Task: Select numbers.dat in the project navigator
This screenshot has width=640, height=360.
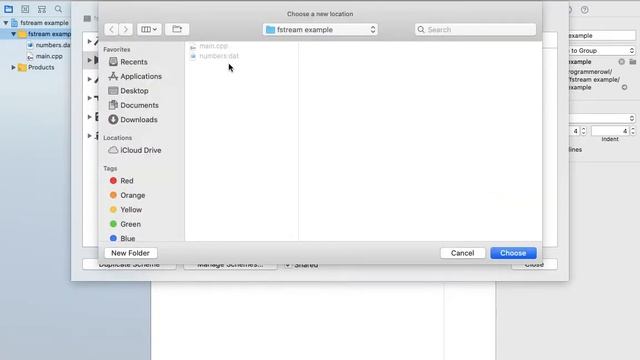Action: [x=49, y=45]
